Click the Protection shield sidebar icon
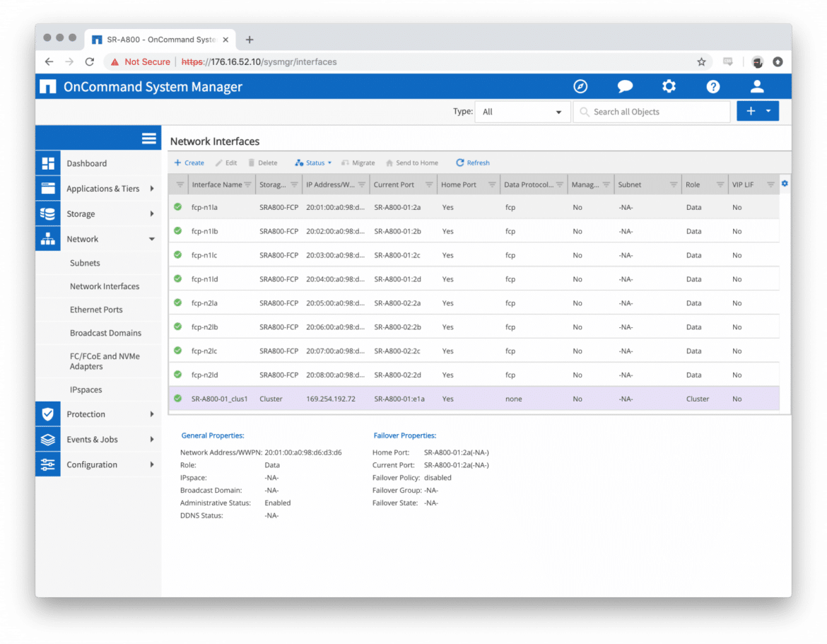Viewport: 827px width, 644px height. [x=48, y=414]
